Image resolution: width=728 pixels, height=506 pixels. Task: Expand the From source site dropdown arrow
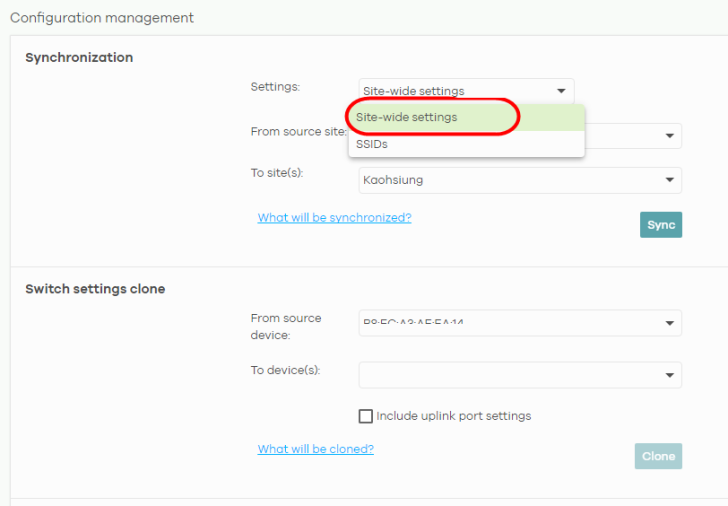(669, 136)
